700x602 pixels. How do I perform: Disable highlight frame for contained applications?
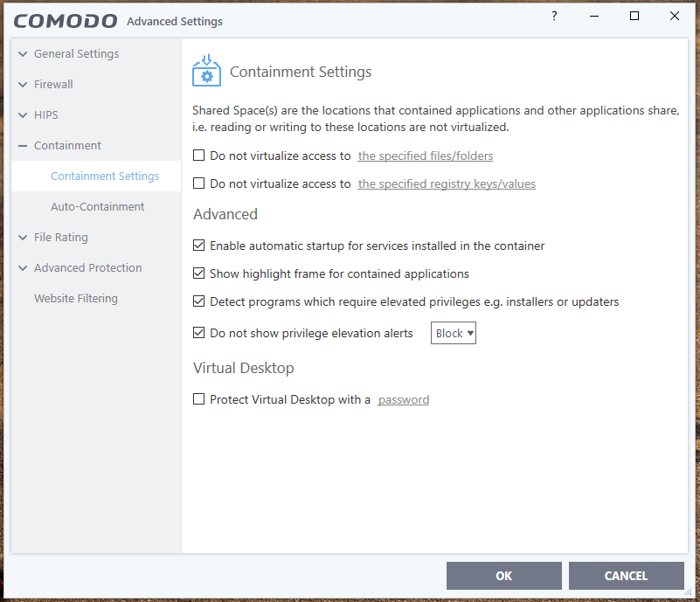[x=198, y=274]
